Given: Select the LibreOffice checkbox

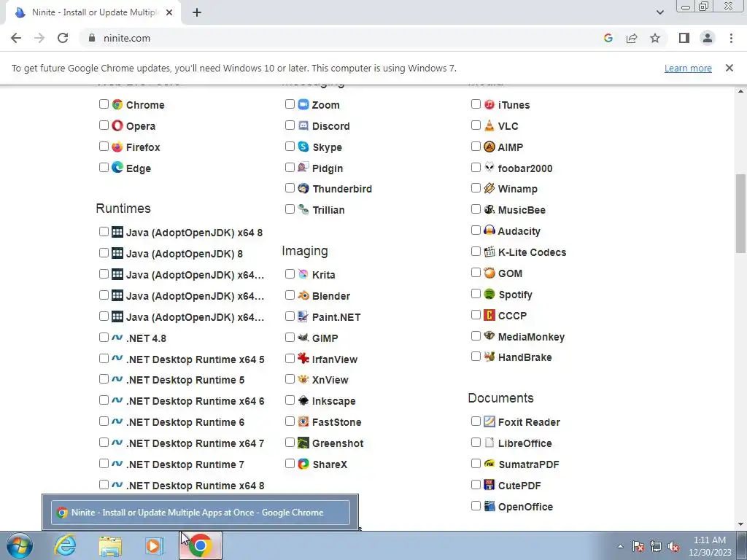Looking at the screenshot, I should [x=476, y=443].
